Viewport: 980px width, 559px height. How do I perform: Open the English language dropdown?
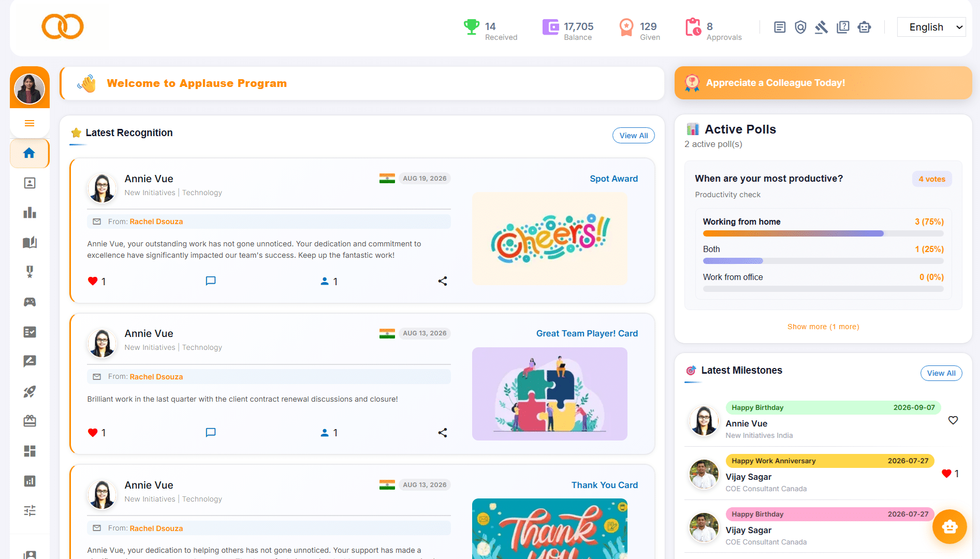point(931,27)
